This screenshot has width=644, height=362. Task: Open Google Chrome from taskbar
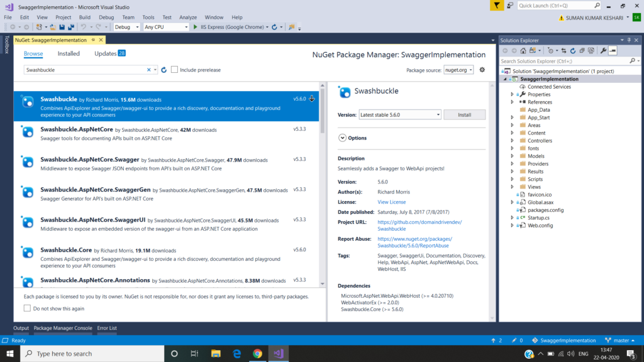pos(257,353)
